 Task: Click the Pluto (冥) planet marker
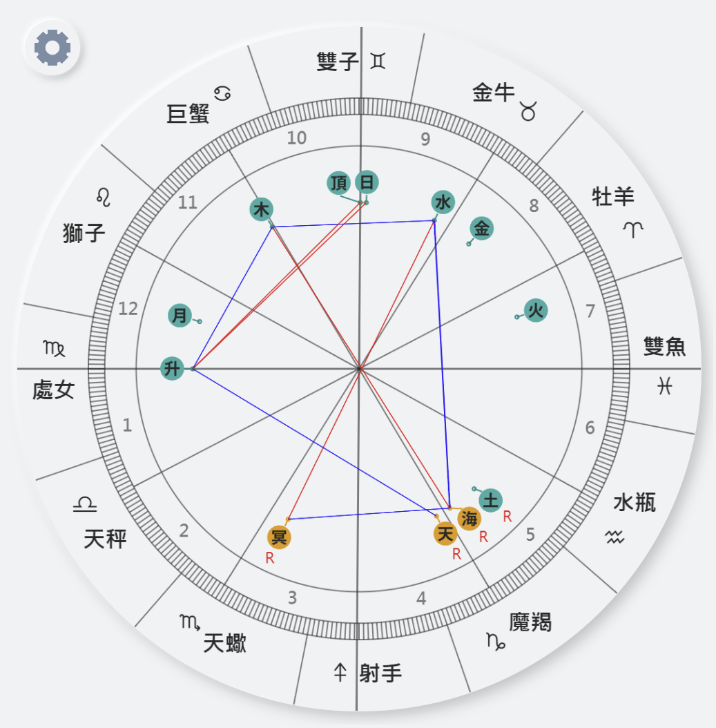point(279,537)
